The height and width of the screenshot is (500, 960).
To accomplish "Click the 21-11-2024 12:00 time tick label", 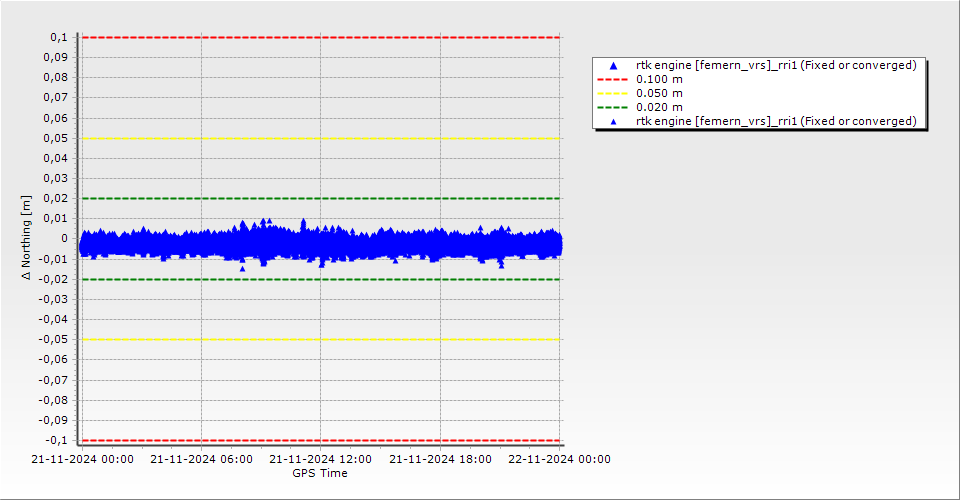I will (321, 460).
